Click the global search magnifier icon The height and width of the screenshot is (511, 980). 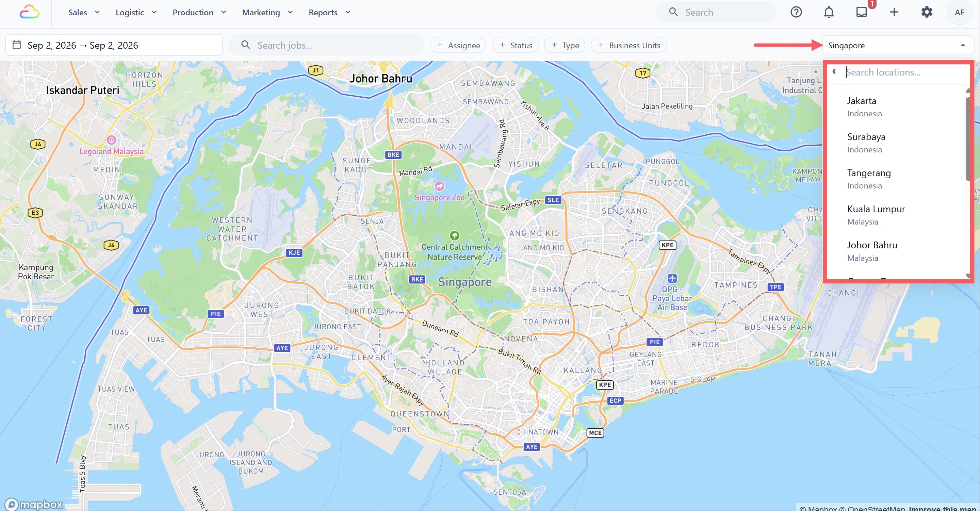[x=673, y=12]
